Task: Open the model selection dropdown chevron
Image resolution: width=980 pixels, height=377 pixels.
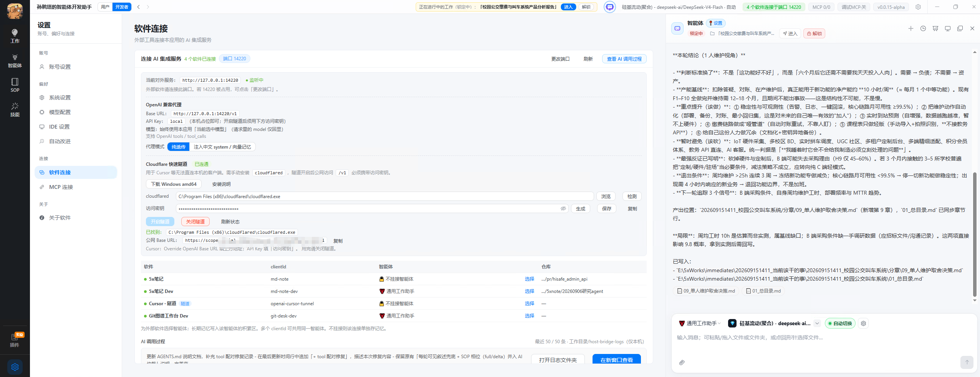Action: click(817, 323)
